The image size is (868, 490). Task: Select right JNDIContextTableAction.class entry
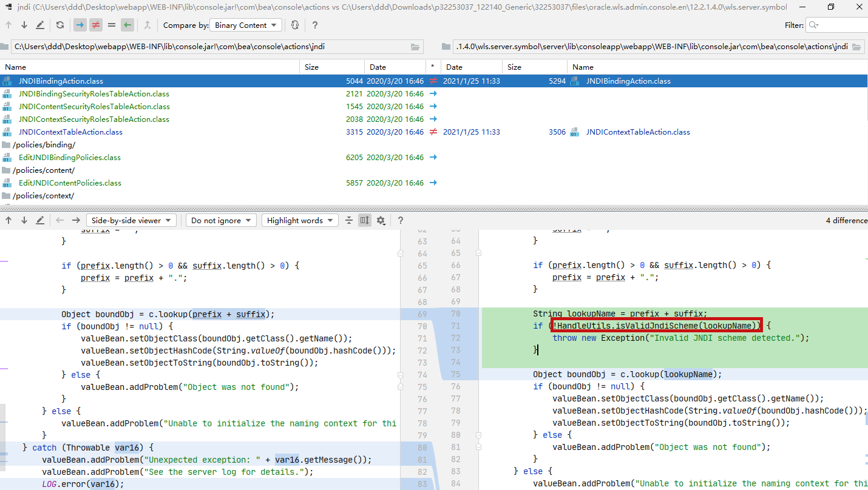pos(638,132)
